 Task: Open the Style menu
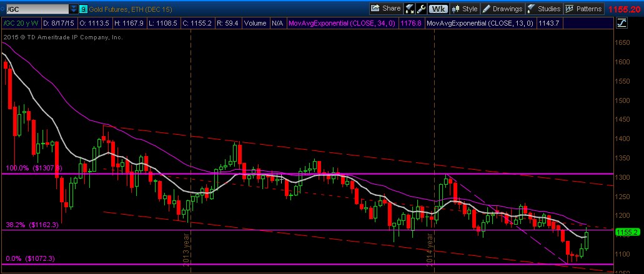[x=465, y=9]
